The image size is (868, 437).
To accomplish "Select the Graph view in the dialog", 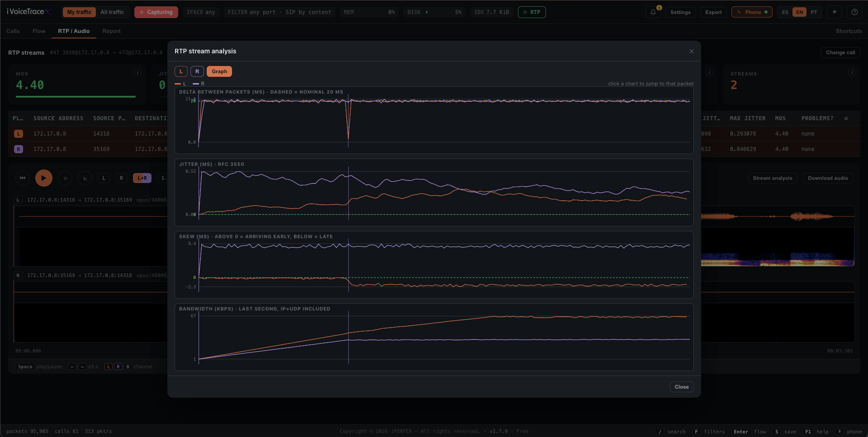I will pyautogui.click(x=219, y=71).
